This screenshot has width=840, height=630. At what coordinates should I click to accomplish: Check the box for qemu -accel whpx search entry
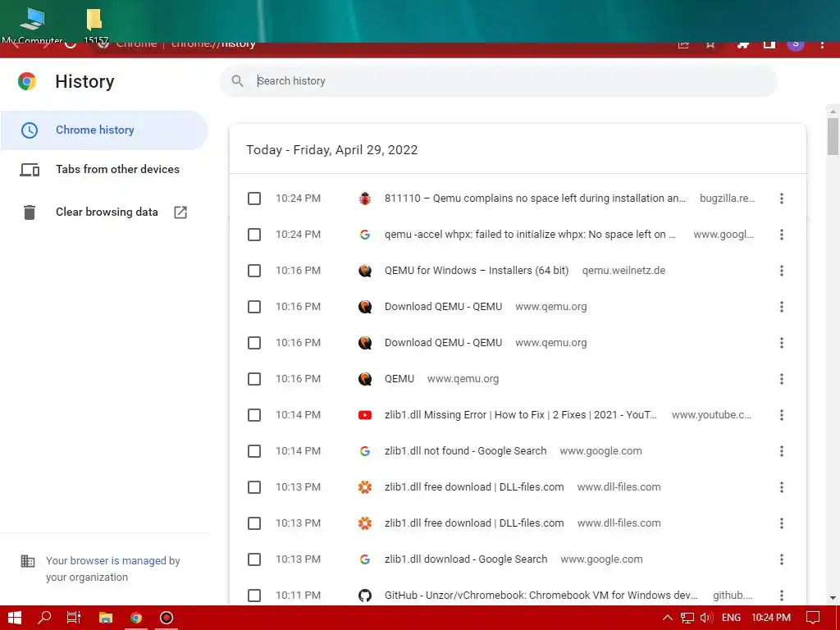click(254, 235)
